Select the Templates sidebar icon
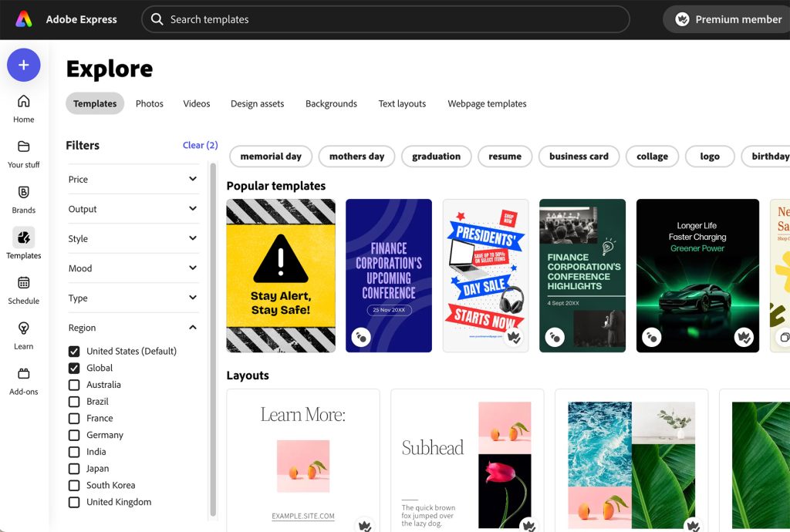This screenshot has width=790, height=532. [24, 237]
